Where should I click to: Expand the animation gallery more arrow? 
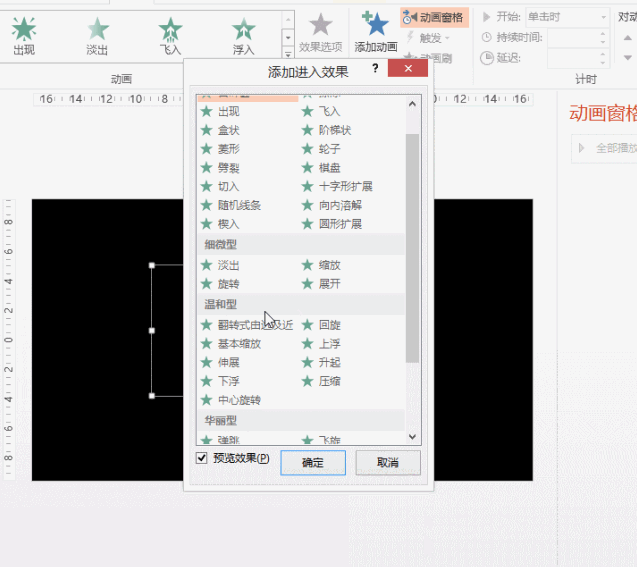coord(288,53)
